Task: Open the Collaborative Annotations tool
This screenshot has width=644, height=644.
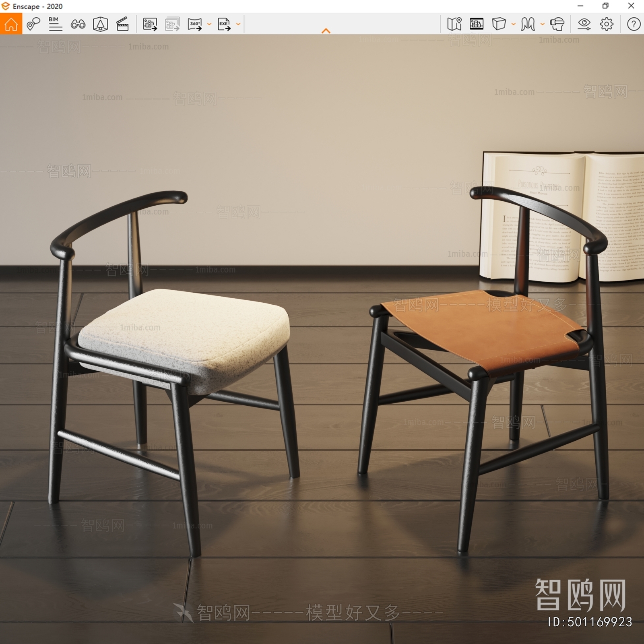Action: [33, 24]
